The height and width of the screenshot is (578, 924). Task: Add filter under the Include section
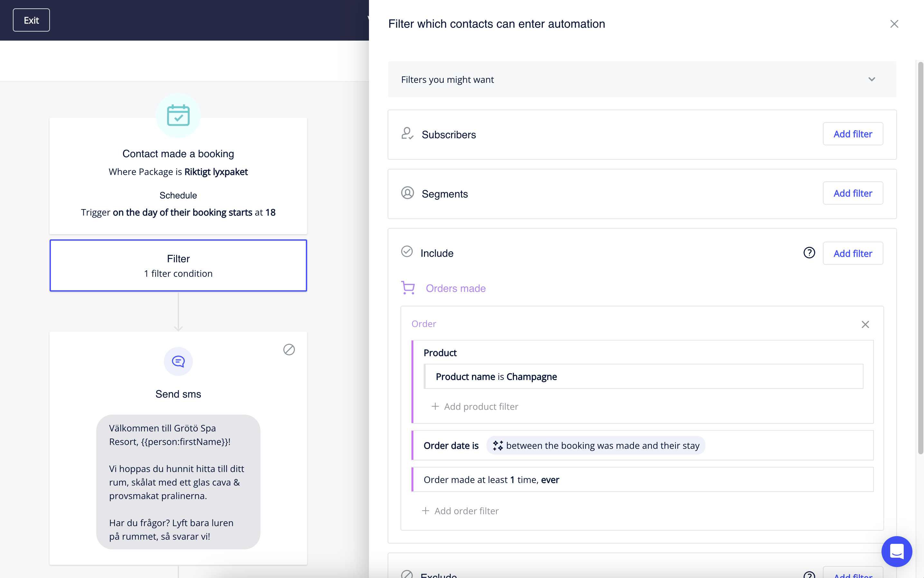(853, 253)
